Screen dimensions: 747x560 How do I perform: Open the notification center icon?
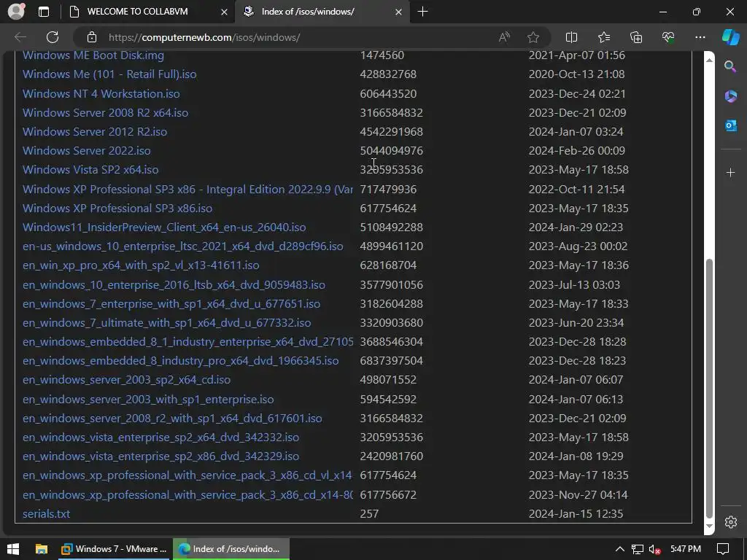click(x=723, y=549)
